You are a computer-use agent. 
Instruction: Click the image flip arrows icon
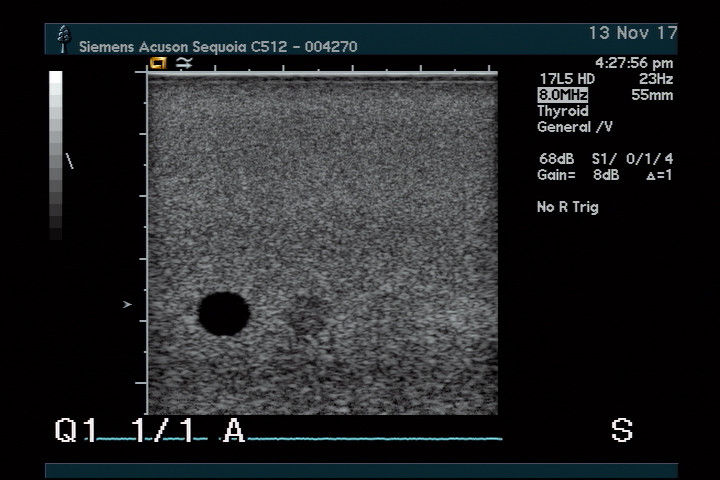point(183,63)
